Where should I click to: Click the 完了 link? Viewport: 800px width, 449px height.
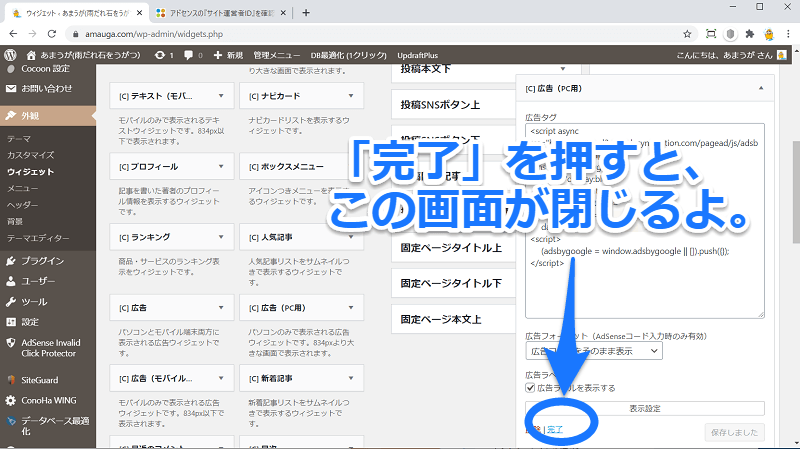[x=555, y=428]
